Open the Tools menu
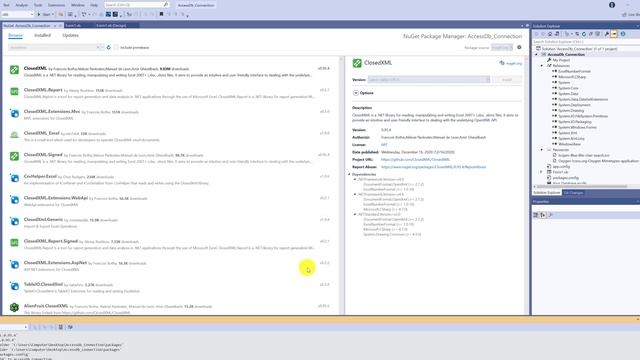Screen dimensions: 640x360 [38, 5]
